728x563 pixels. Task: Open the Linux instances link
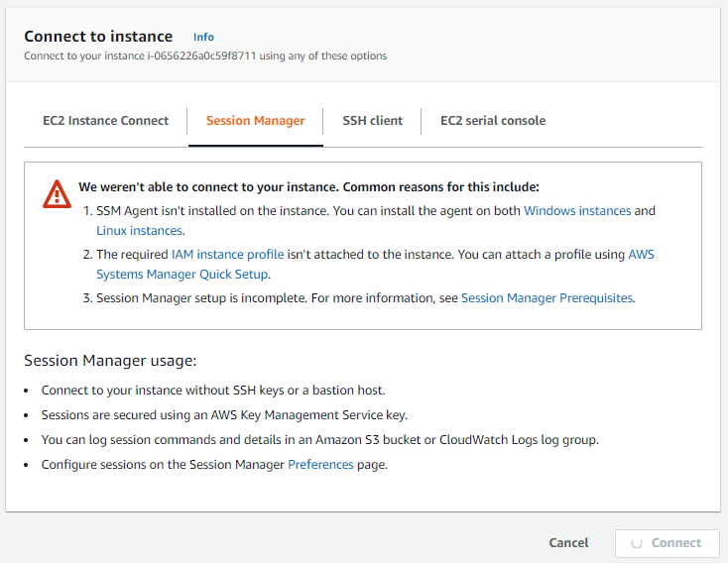pos(139,231)
